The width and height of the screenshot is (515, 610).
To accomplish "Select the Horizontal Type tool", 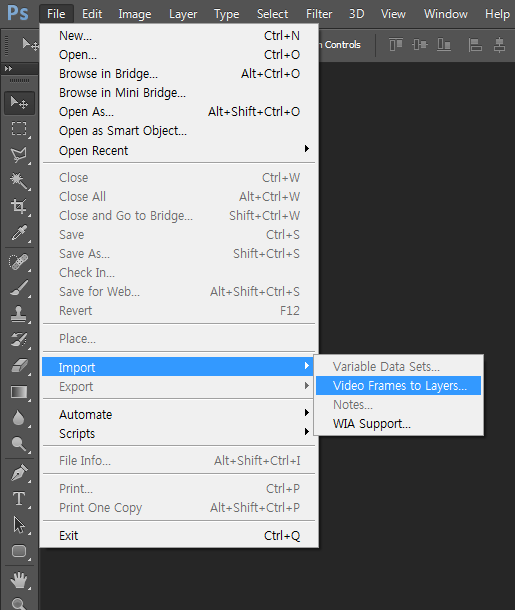I will pos(19,499).
